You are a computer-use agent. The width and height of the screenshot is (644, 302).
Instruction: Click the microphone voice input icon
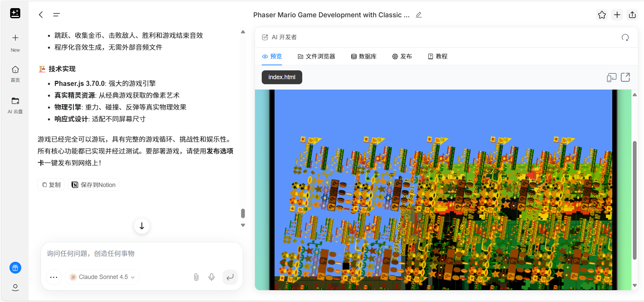(x=211, y=277)
